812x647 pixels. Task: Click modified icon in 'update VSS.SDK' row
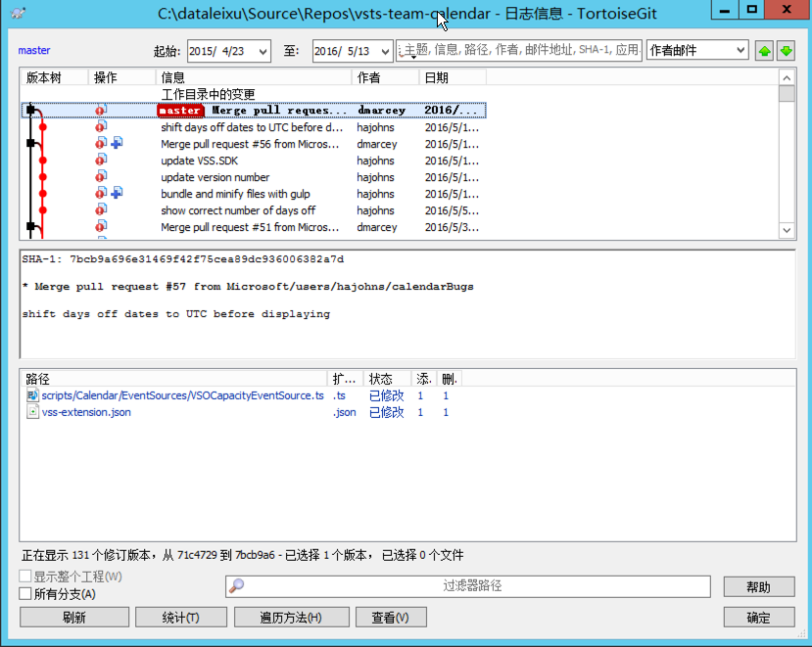[x=101, y=160]
